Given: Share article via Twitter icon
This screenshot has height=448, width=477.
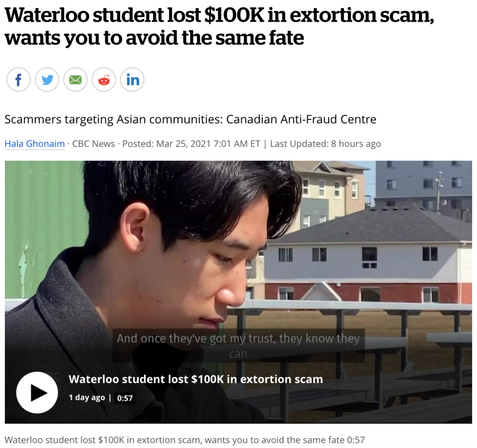Looking at the screenshot, I should [x=47, y=80].
